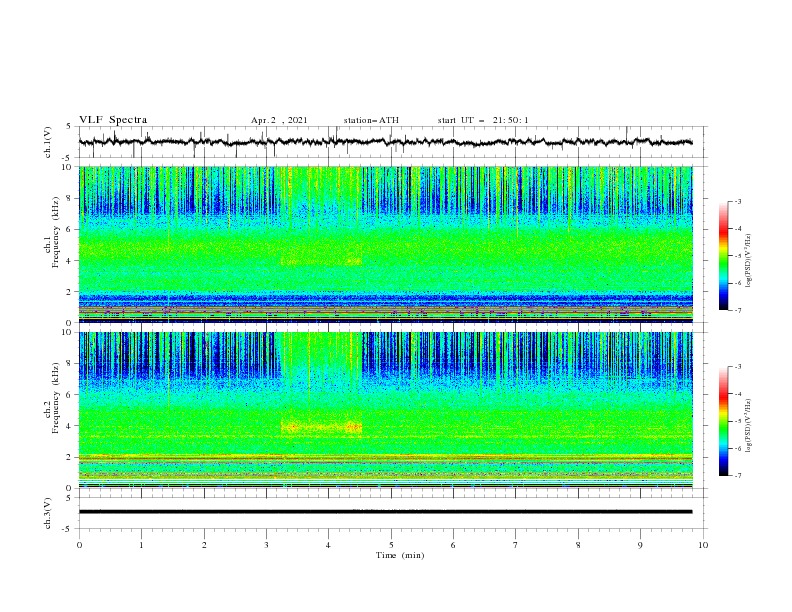Screen dimensions: 792x612
Task: Click the 'station=ATH' label
Action: 371,120
